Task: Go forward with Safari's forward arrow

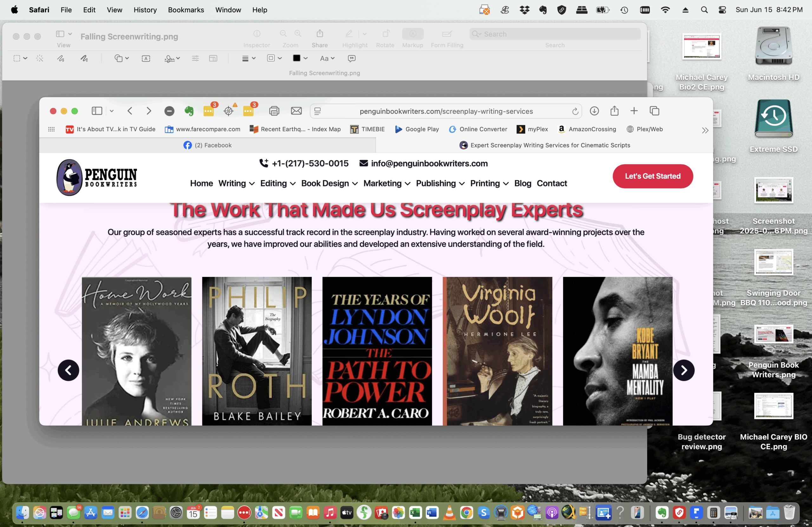Action: click(149, 111)
